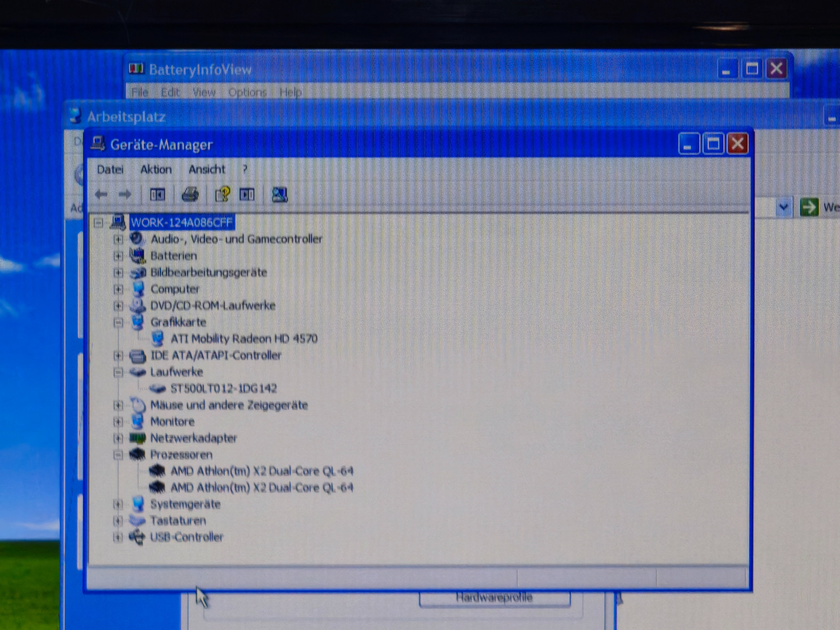Viewport: 840px width, 630px height.
Task: Expand the Tastaturen node
Action: (x=118, y=521)
